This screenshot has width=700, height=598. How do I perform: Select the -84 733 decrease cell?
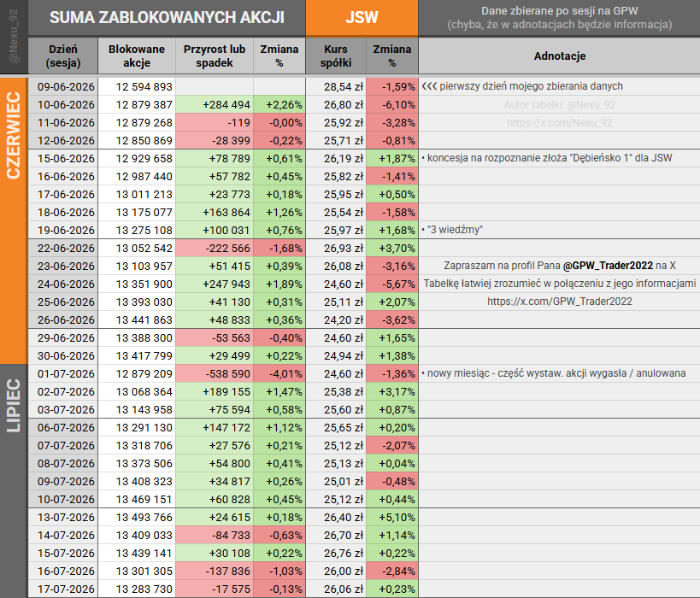(215, 535)
